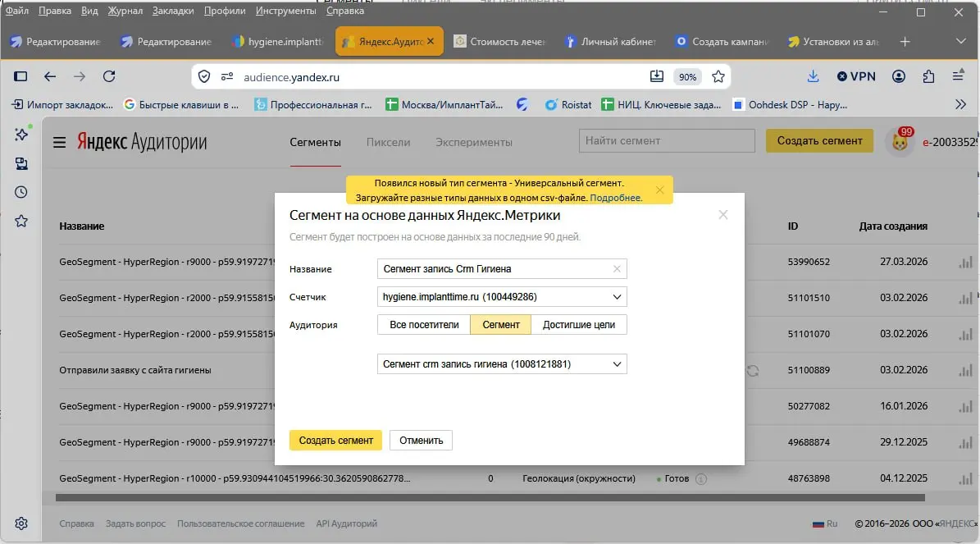Open the Yandex Audiences hamburger menu
The image size is (980, 544).
(59, 143)
